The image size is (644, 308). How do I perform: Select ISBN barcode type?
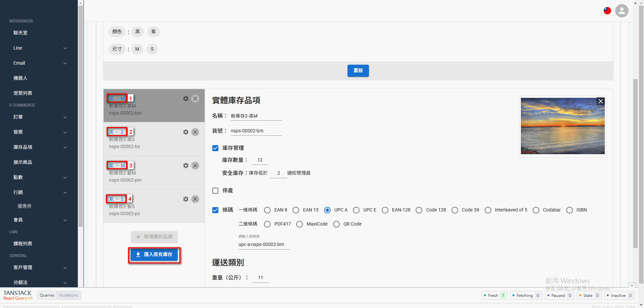click(570, 210)
